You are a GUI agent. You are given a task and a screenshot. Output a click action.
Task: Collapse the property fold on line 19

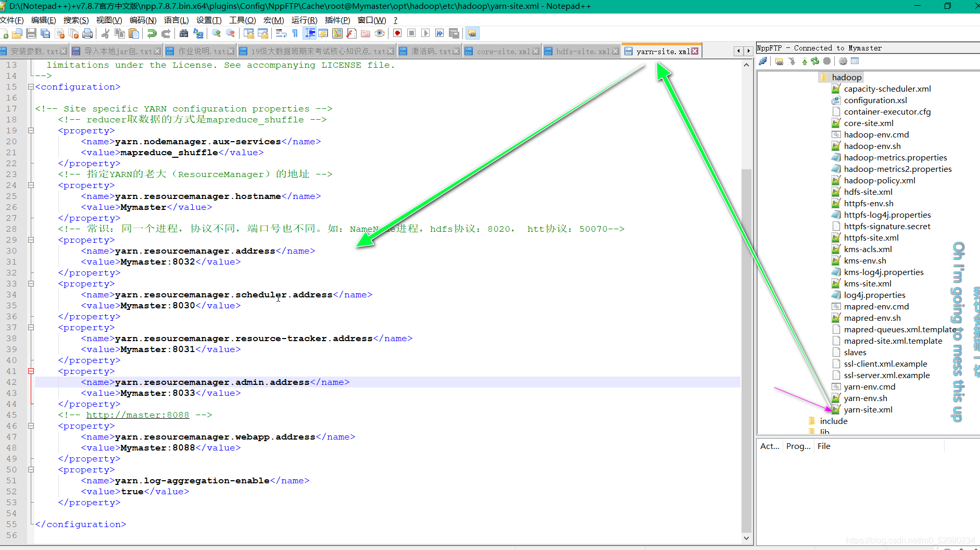tap(31, 131)
